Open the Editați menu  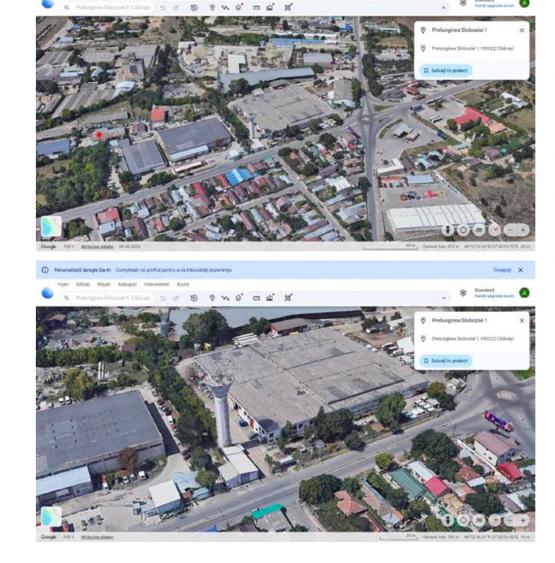(83, 284)
